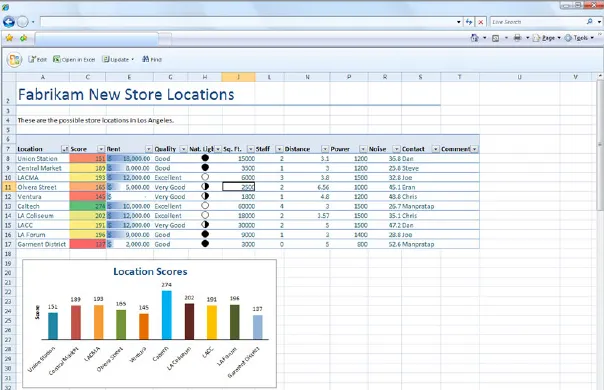This screenshot has width=604, height=390.
Task: Open the Location column filter dropdown
Action: click(x=65, y=149)
